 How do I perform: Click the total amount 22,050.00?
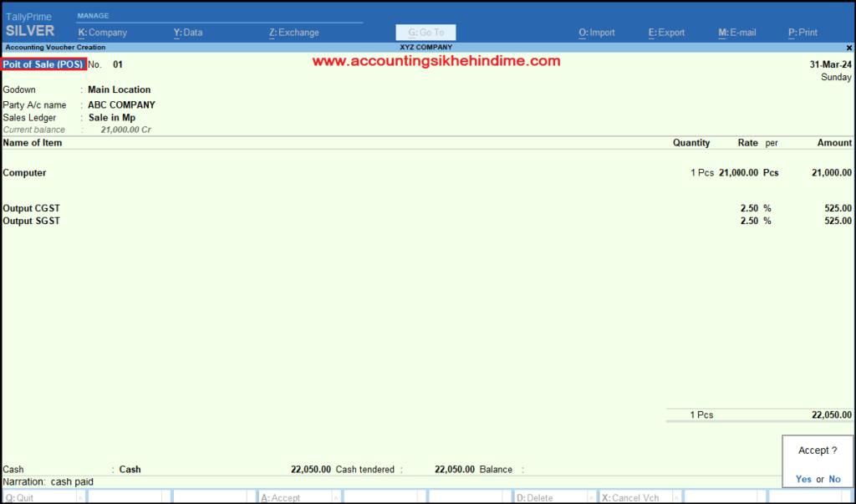click(x=832, y=415)
